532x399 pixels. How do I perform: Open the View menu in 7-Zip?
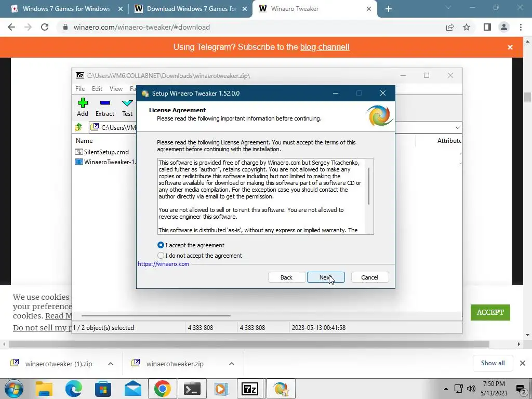pyautogui.click(x=116, y=88)
